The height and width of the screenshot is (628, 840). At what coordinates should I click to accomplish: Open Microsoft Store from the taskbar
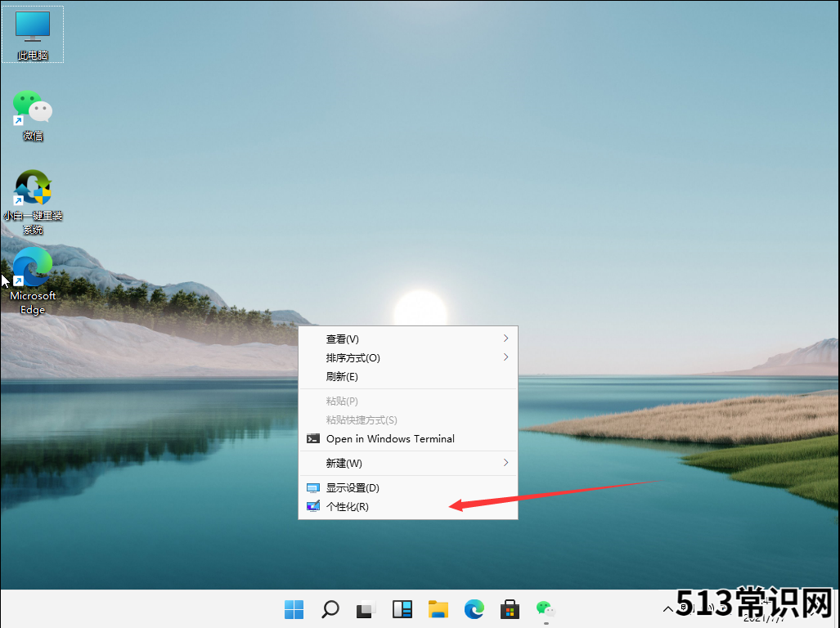(510, 609)
